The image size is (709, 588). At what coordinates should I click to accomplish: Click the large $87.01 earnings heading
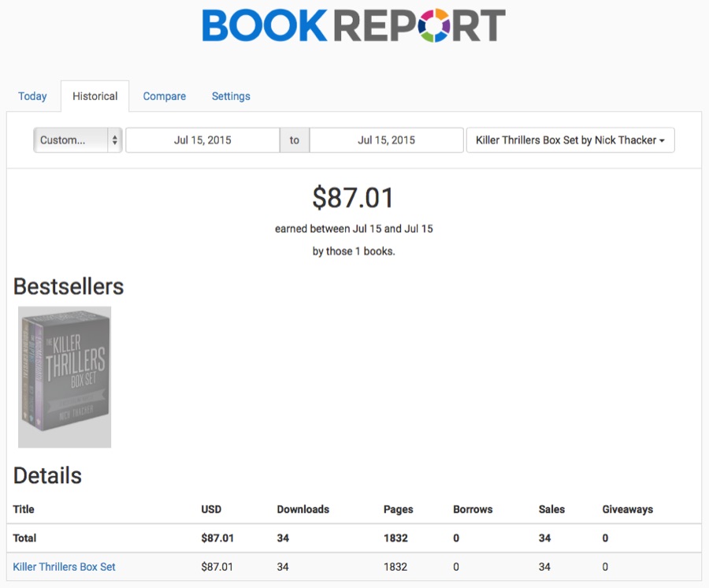[353, 198]
